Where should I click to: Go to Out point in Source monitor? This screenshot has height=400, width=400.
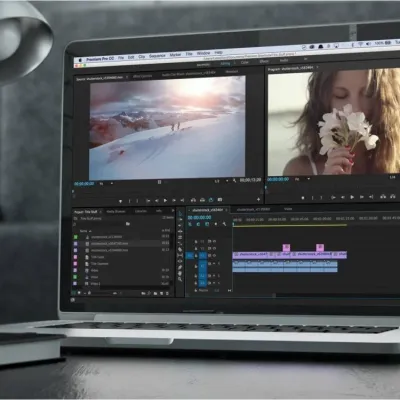point(182,200)
